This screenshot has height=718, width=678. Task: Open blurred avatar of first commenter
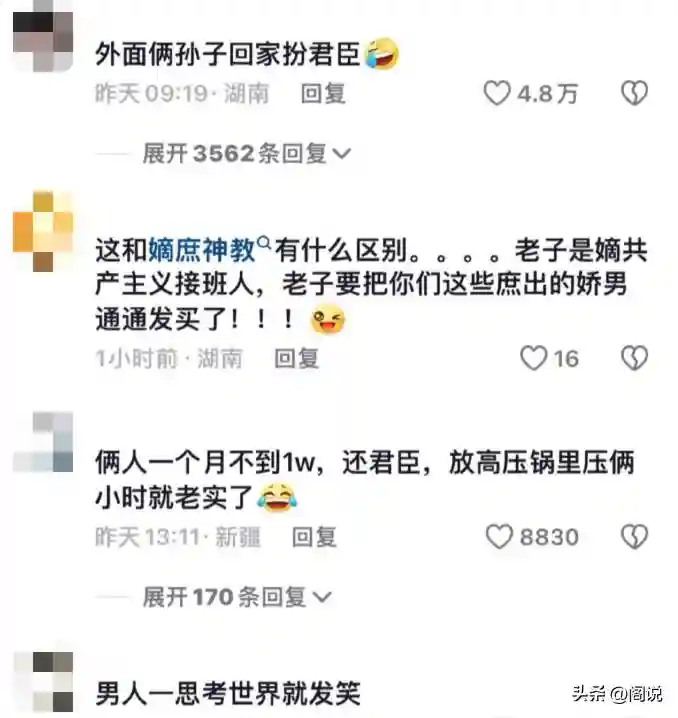coord(43,36)
